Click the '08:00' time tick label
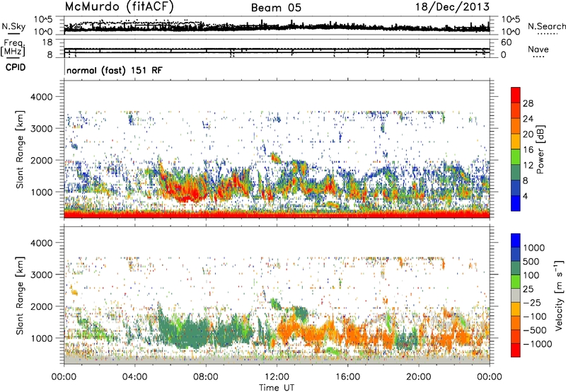Viewport: 566px width, 392px height. click(x=205, y=377)
